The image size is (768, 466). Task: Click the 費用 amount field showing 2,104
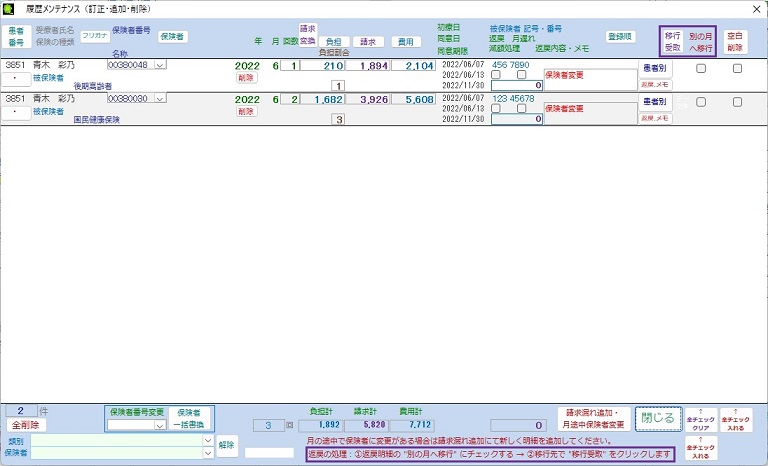[413, 66]
